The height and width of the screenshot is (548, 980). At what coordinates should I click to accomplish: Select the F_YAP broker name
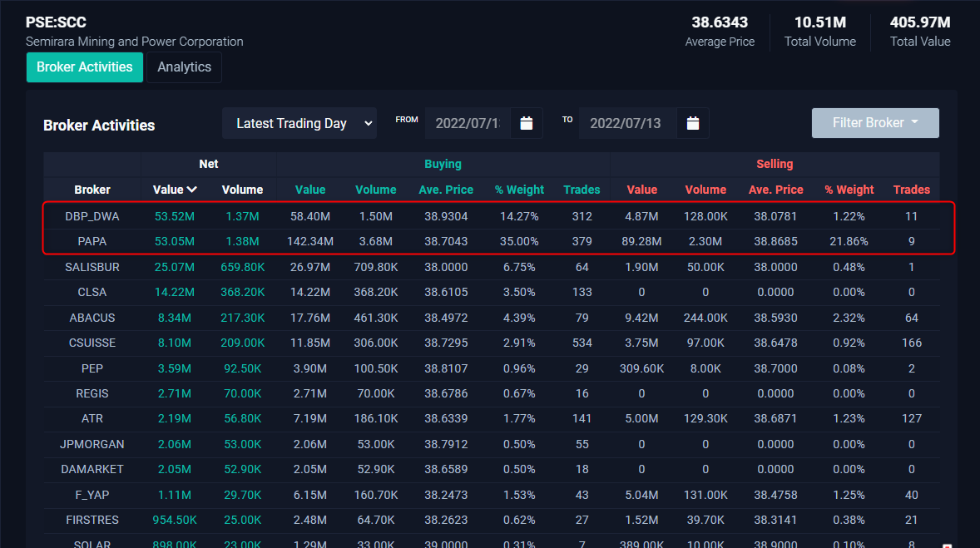pos(92,494)
